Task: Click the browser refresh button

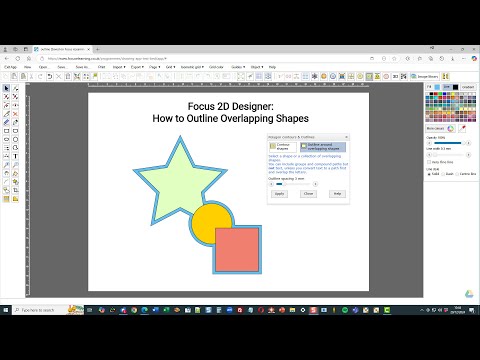Action: point(18,58)
